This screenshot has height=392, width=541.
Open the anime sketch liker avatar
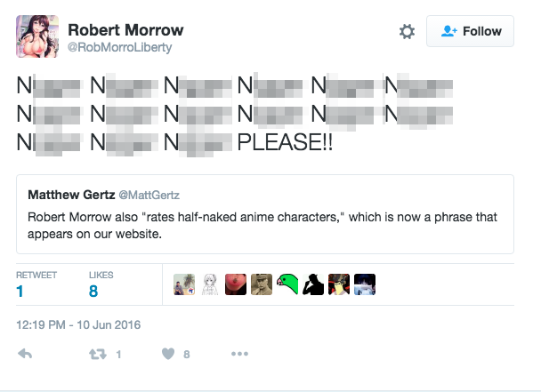[210, 284]
